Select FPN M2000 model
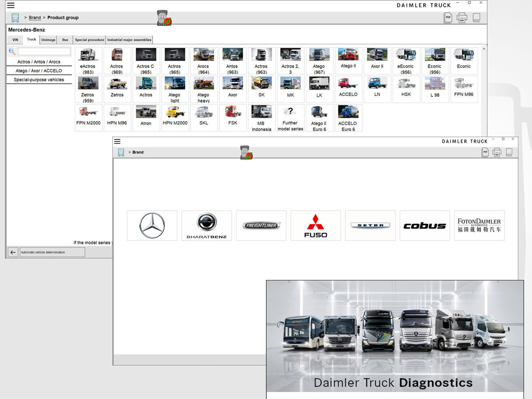Screen dimensions: 532x399 (x=88, y=118)
